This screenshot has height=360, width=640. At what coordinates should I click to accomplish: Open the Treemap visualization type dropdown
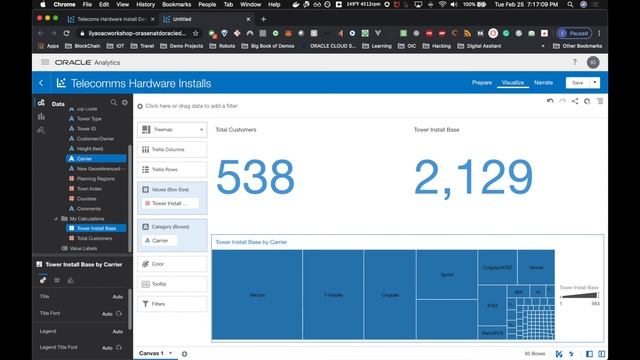pos(172,129)
